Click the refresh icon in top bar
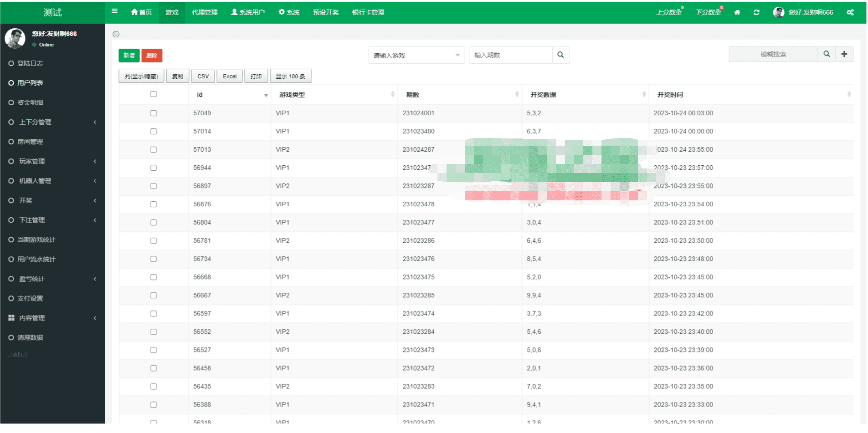The width and height of the screenshot is (868, 433). (x=756, y=12)
